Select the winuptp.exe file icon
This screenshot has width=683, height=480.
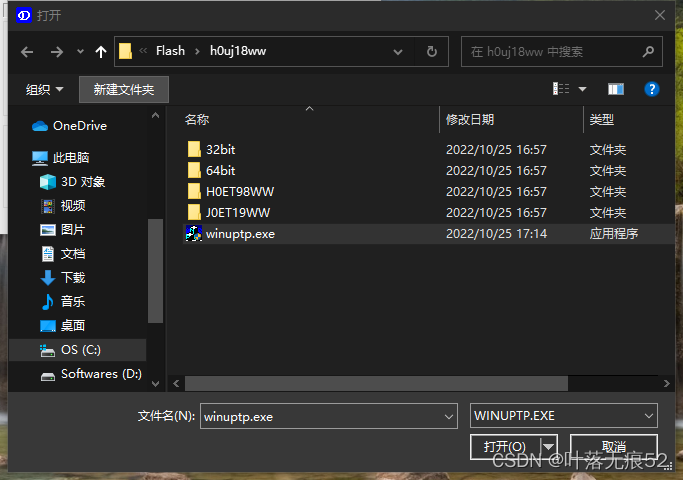point(194,233)
